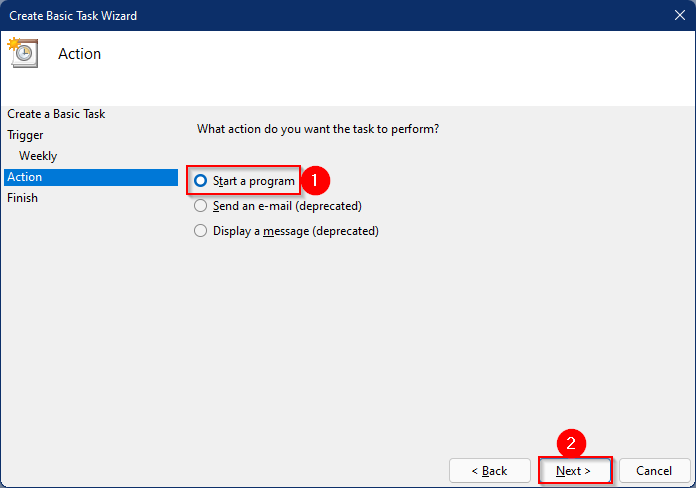Click the large Action page heading
Image resolution: width=696 pixels, height=488 pixels.
click(x=79, y=54)
